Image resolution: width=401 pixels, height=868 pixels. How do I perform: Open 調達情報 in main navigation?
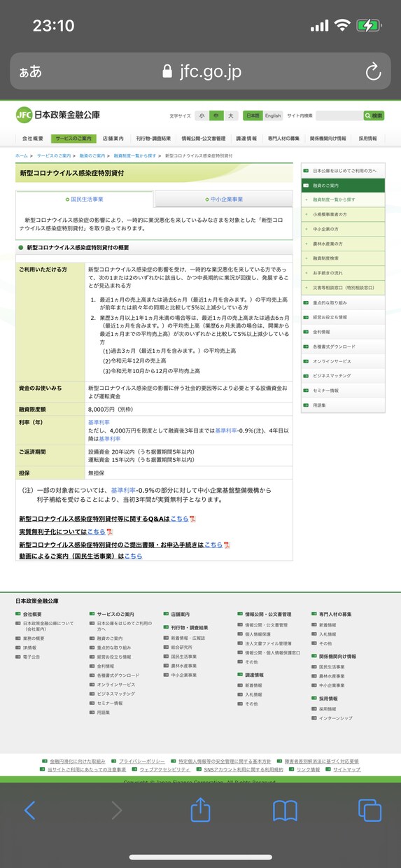[246, 139]
